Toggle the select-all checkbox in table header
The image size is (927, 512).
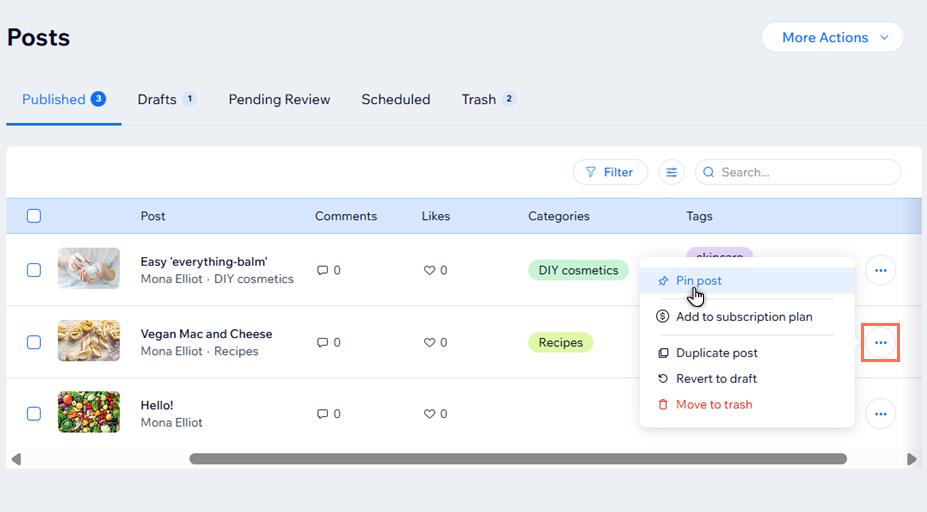pos(34,216)
